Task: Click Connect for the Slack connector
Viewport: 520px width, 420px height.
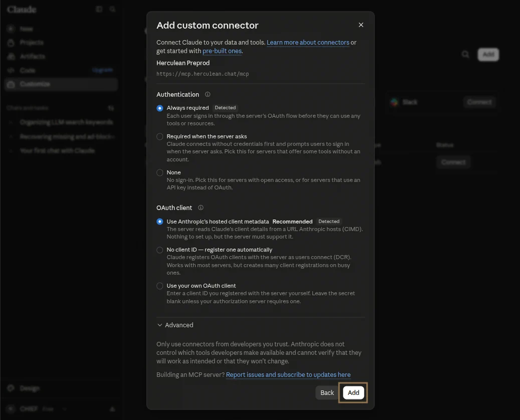Action: tap(479, 102)
